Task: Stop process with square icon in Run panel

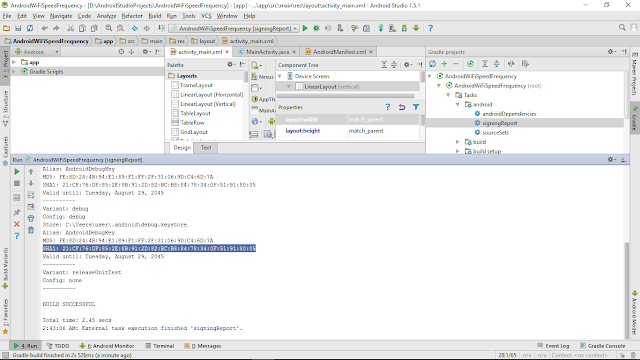Action: click(17, 183)
